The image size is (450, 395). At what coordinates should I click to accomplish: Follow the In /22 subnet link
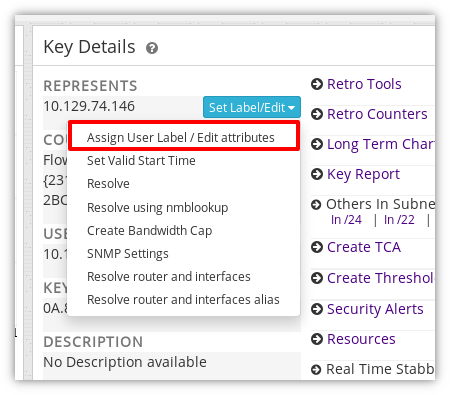[x=399, y=220]
